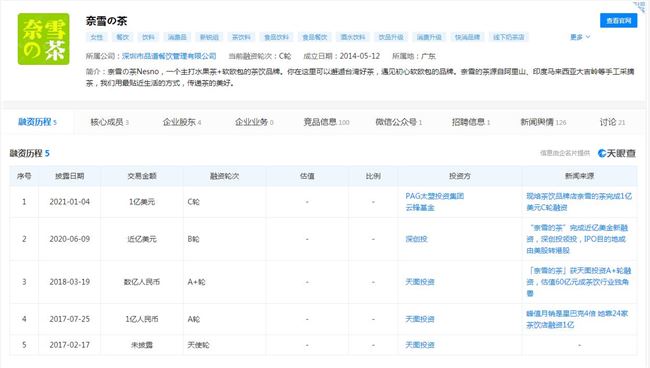This screenshot has height=368, width=650.
Task: Click the 数亿人民币 amount cell
Action: click(x=142, y=282)
